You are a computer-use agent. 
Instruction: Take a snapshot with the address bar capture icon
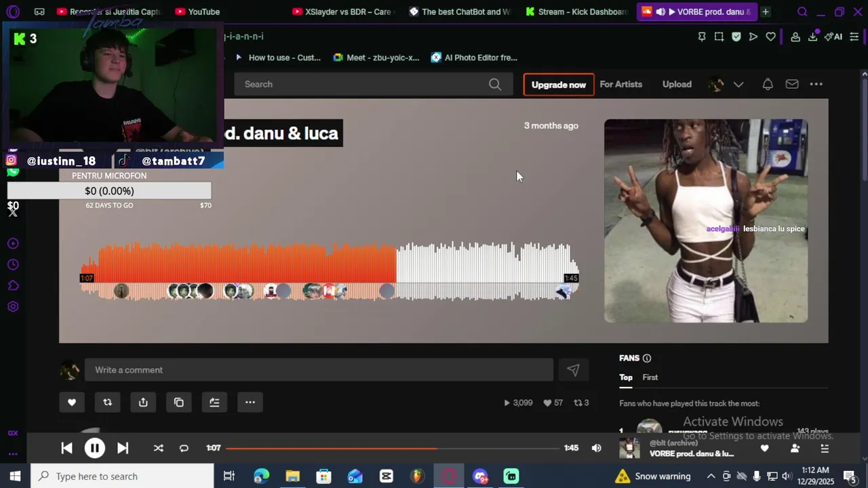[x=719, y=37]
